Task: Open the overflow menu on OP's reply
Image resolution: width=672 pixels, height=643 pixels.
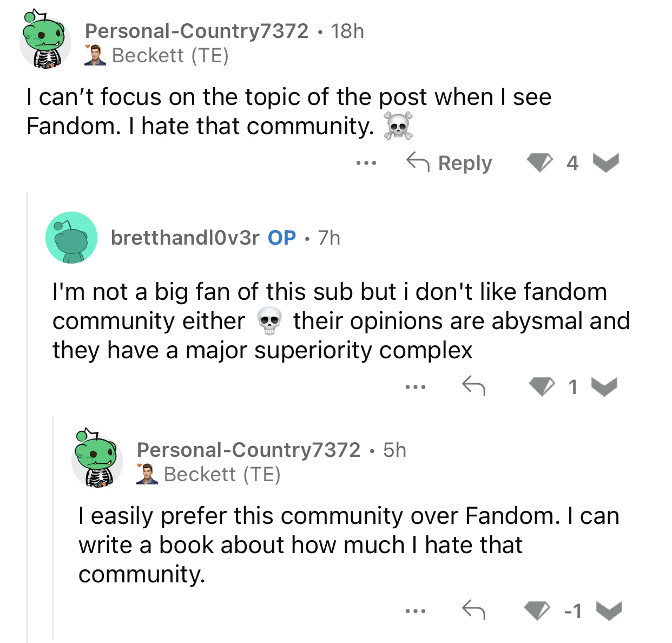Action: [x=416, y=386]
